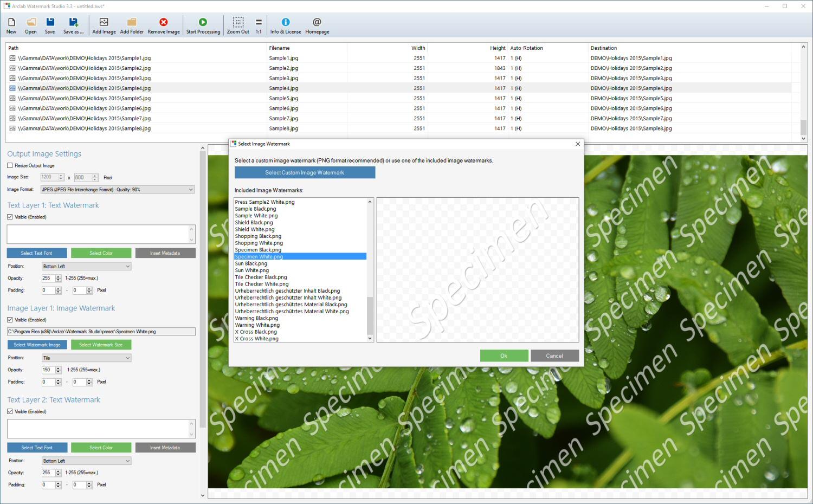Viewport: 813px width, 504px height.
Task: Pick Select Color in Text Layer 1
Action: [x=101, y=253]
